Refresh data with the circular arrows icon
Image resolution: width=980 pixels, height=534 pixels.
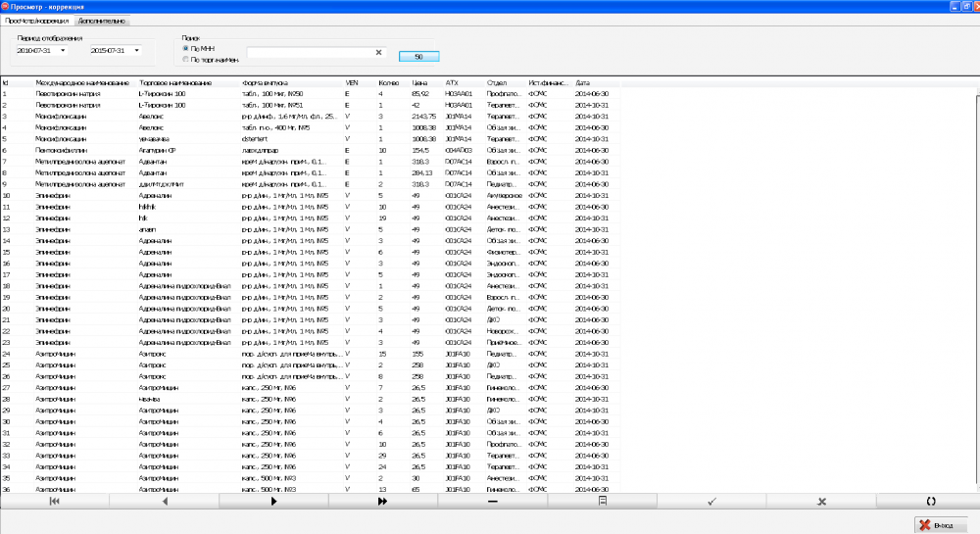tap(931, 501)
